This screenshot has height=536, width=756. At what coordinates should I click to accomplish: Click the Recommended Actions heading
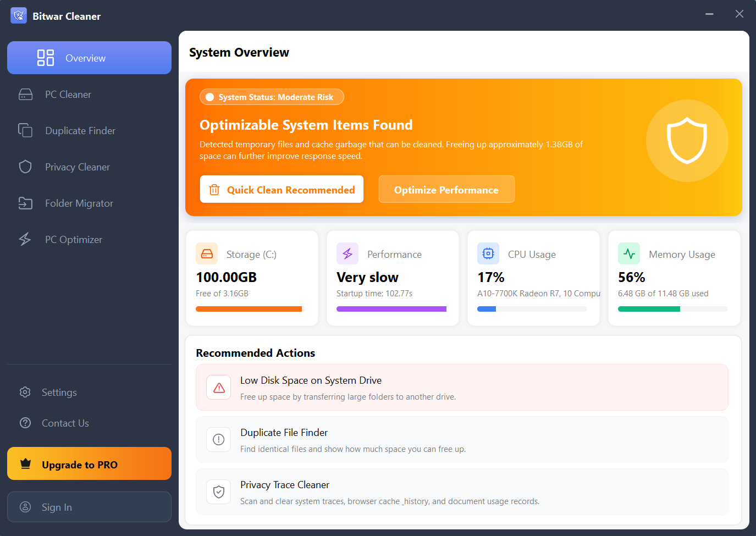(x=256, y=353)
